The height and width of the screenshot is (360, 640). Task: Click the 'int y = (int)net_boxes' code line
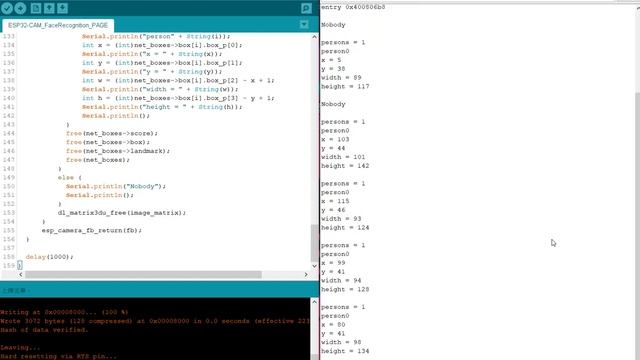click(162, 62)
